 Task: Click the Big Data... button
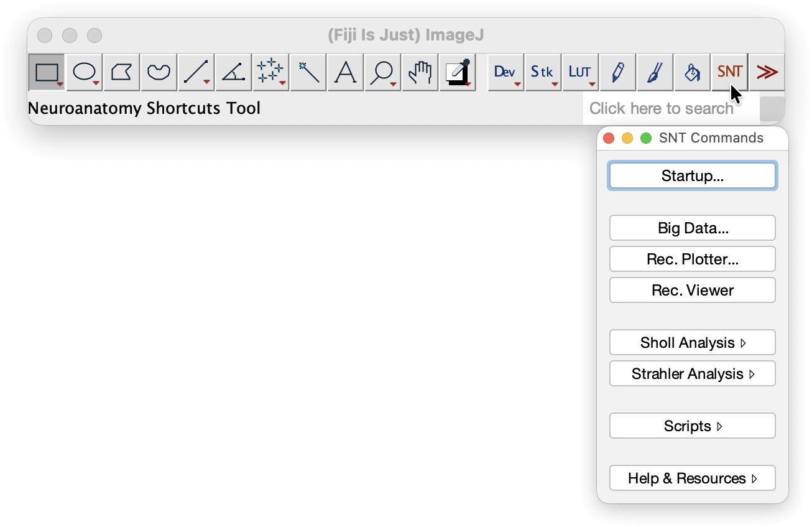click(693, 228)
